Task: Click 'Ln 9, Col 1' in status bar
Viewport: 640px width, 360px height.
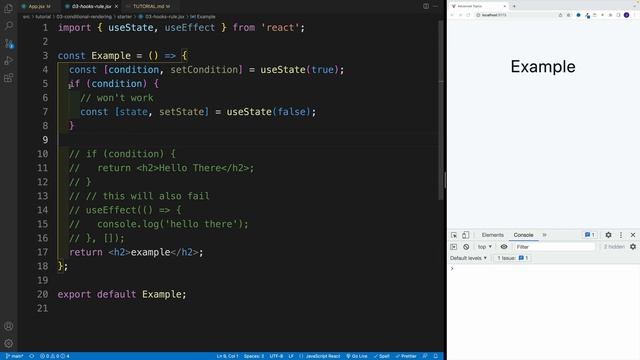Action: 227,356
